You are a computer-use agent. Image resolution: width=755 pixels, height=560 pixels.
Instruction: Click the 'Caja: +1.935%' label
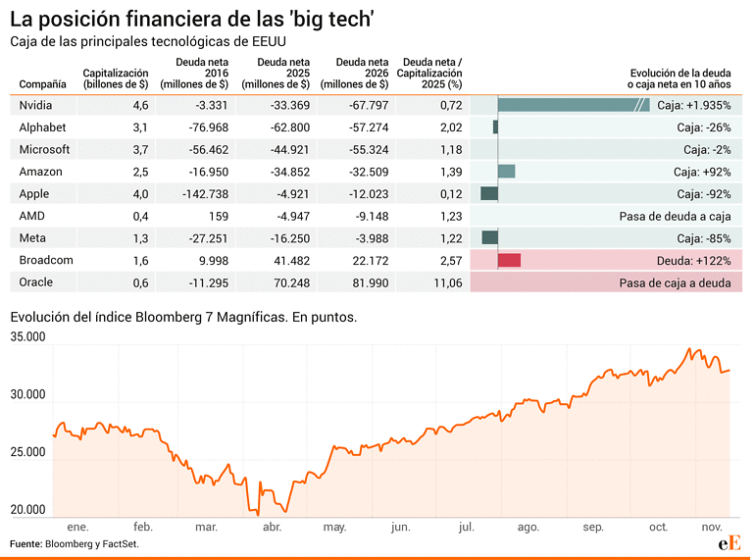click(x=694, y=105)
